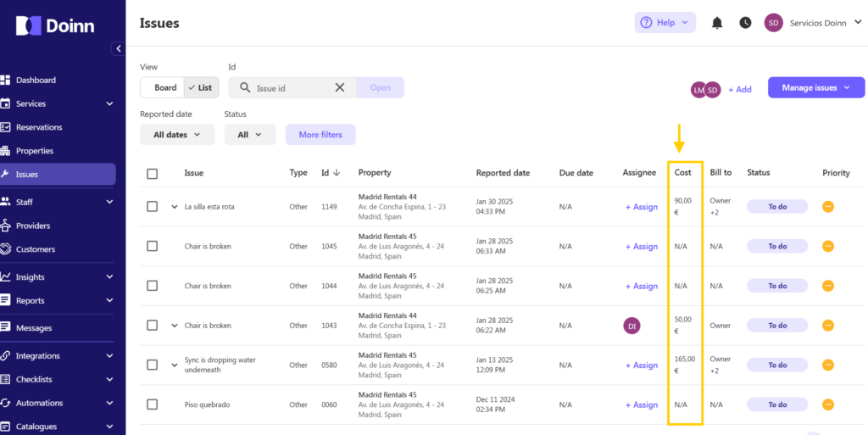This screenshot has height=435, width=868.
Task: Click the Insights chart icon
Action: pyautogui.click(x=5, y=276)
